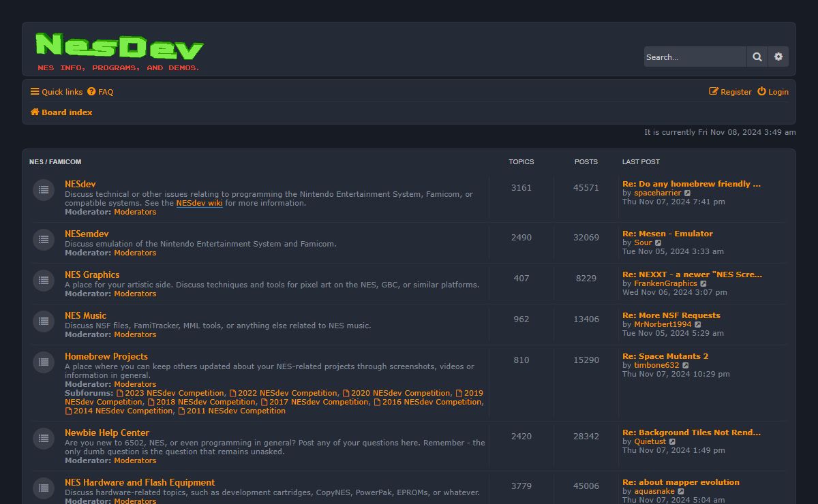Open last post 'Re: NEXXT - a newer'
The height and width of the screenshot is (504, 818).
[x=692, y=274]
